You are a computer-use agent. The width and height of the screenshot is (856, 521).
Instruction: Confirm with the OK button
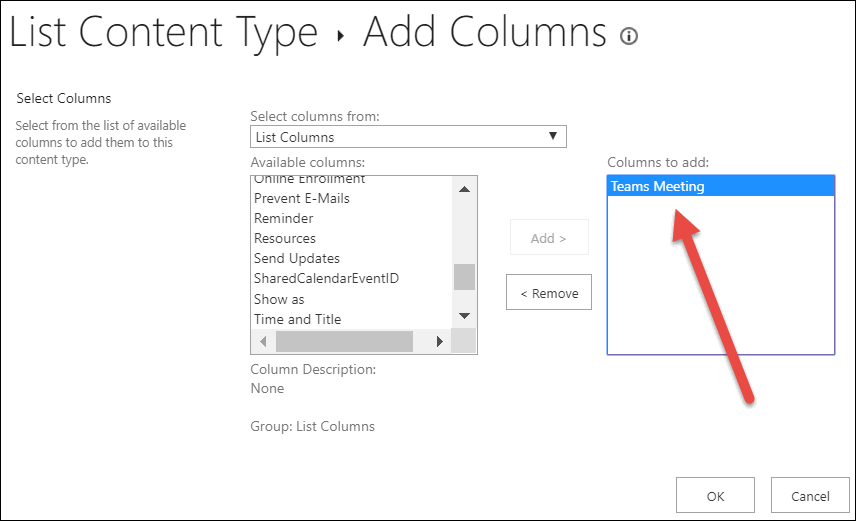coord(715,495)
